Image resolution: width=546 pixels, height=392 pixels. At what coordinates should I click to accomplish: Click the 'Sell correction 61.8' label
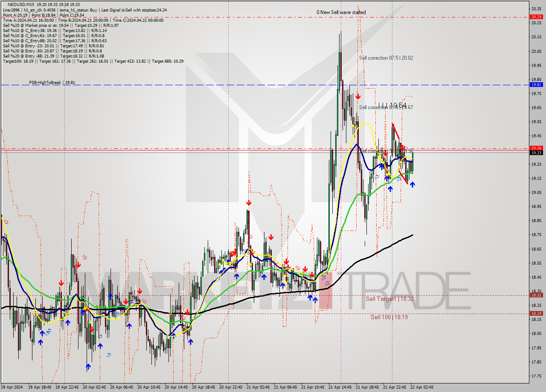pos(386,107)
